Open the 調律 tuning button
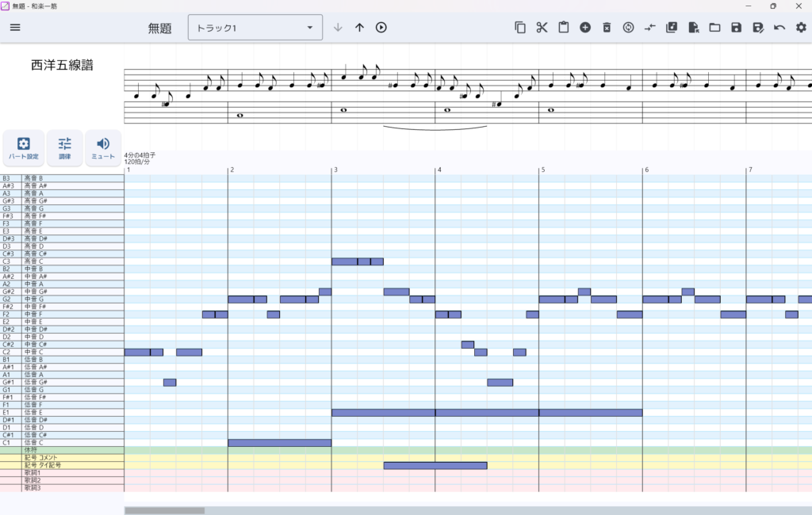 click(65, 148)
